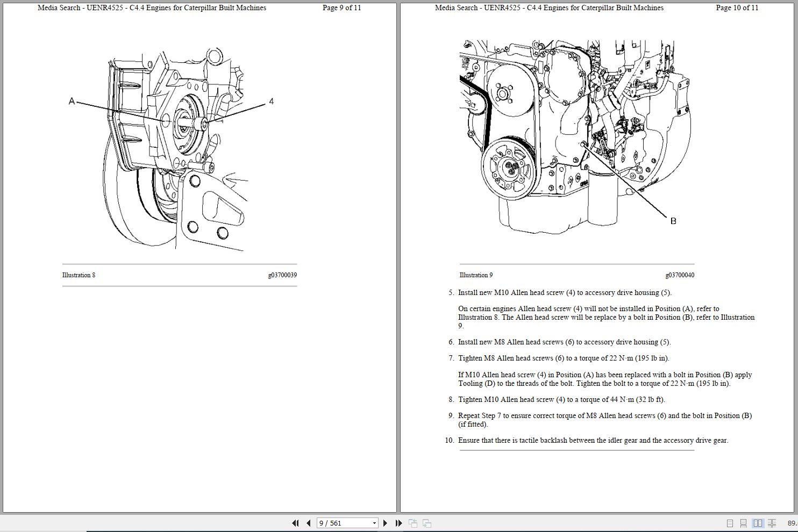The width and height of the screenshot is (798, 532).
Task: Select continuous scrolling page layout
Action: coord(744,522)
